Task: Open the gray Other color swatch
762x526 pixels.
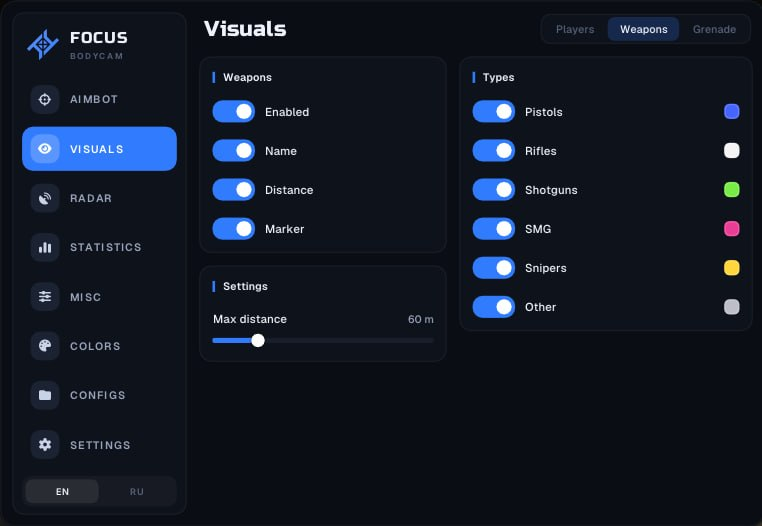Action: pos(731,307)
